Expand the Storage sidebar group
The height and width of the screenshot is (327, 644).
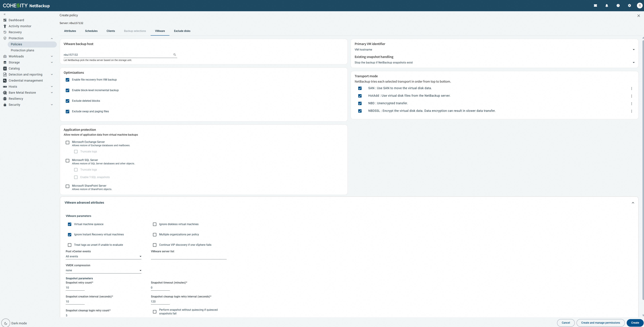(x=52, y=62)
